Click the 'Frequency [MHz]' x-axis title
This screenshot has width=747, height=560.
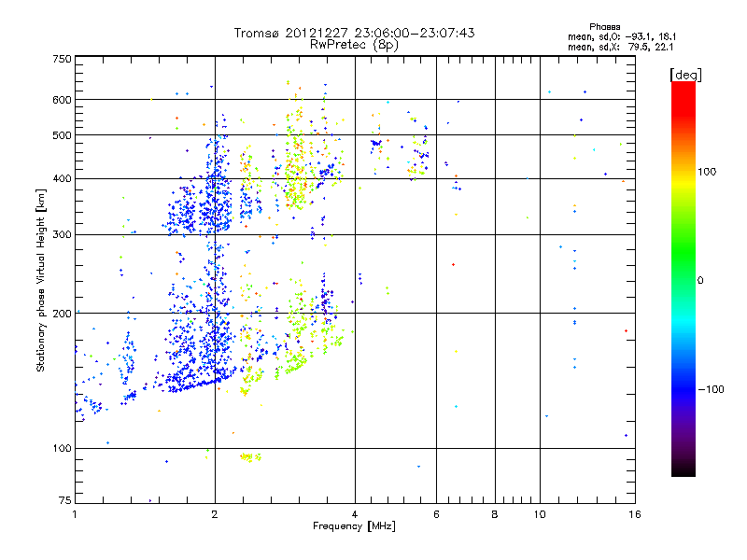point(354,526)
